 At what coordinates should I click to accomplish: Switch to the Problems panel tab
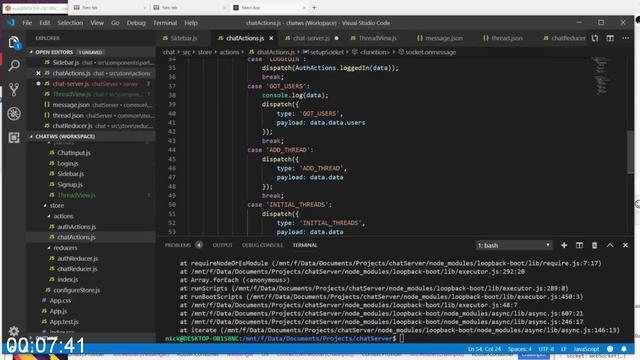click(x=178, y=245)
